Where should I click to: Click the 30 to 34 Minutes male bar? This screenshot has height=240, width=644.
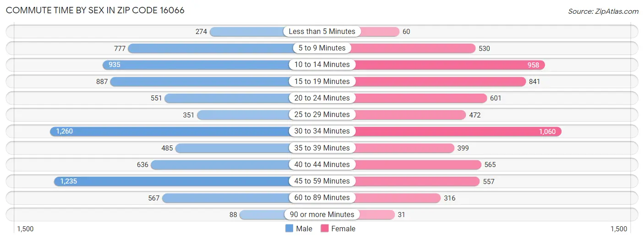[170, 131]
